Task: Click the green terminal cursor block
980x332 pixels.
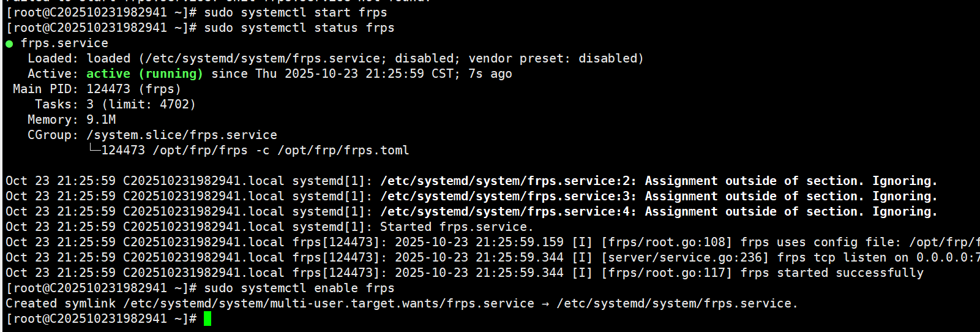Action: [x=208, y=319]
